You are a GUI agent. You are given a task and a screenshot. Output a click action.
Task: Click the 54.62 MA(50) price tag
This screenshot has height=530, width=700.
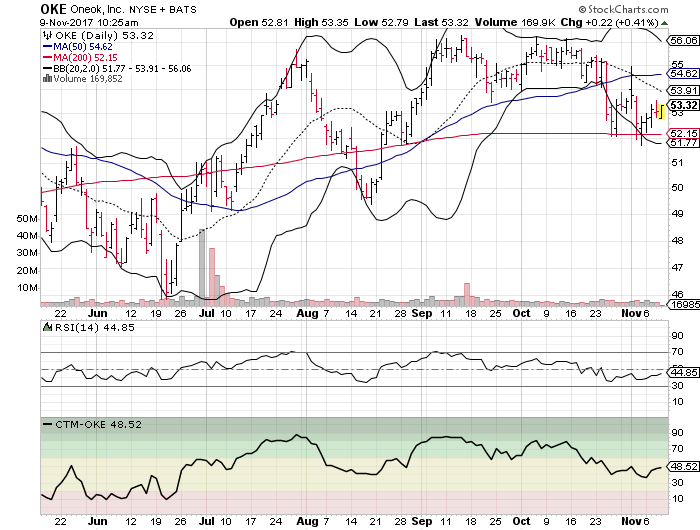[683, 74]
